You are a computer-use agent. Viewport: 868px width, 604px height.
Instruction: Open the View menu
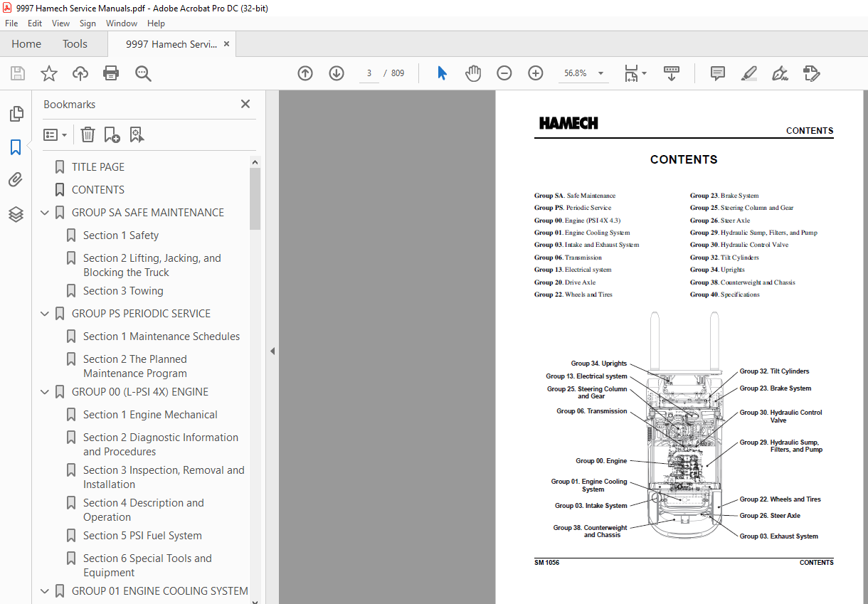click(x=61, y=23)
